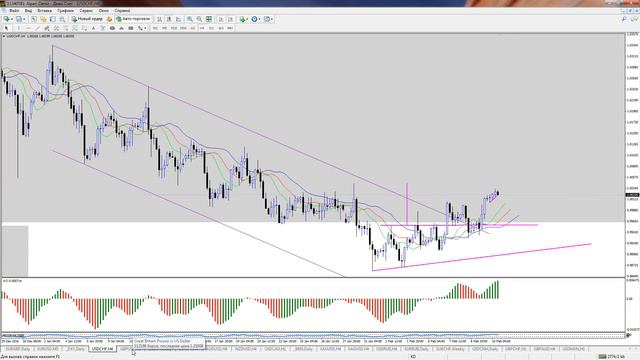Switch to line chart display

[178, 19]
